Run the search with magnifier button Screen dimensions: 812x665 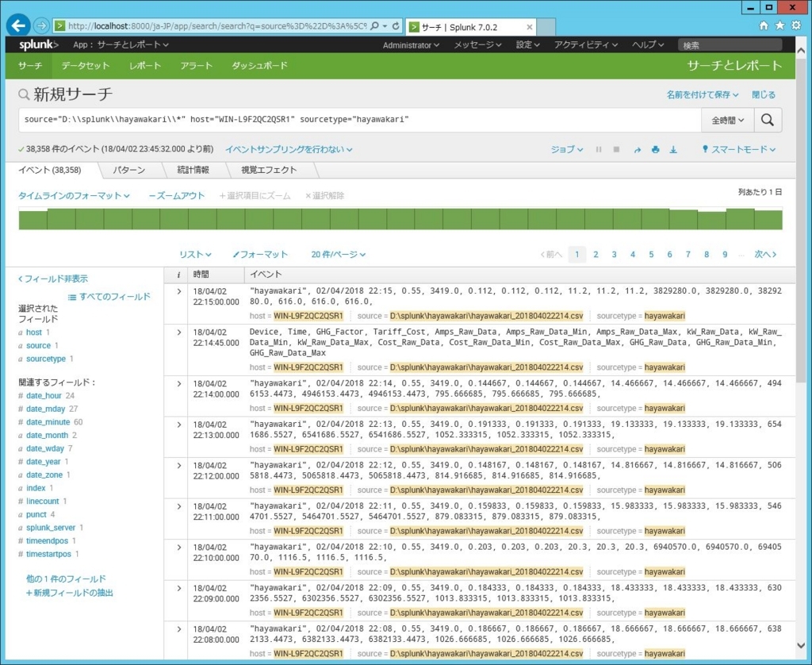(x=768, y=121)
